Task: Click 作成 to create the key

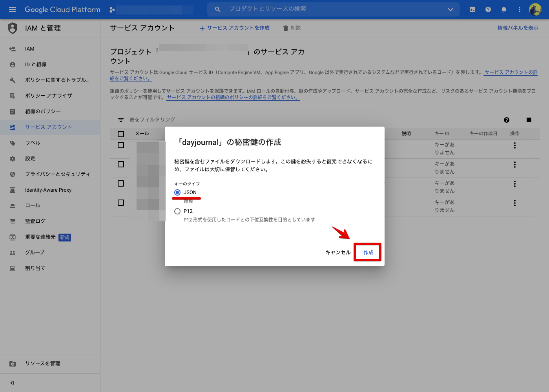Action: click(x=368, y=253)
